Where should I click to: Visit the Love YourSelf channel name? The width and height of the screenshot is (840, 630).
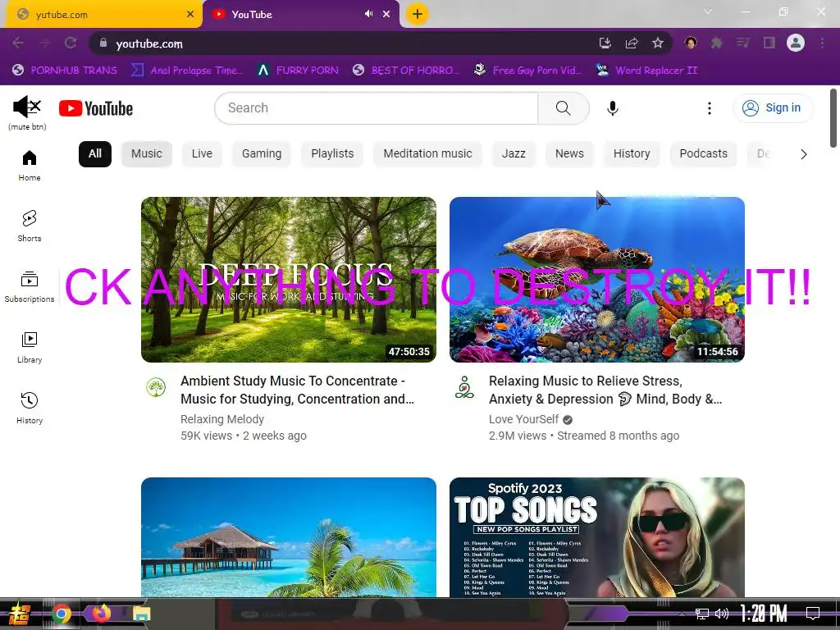point(523,419)
